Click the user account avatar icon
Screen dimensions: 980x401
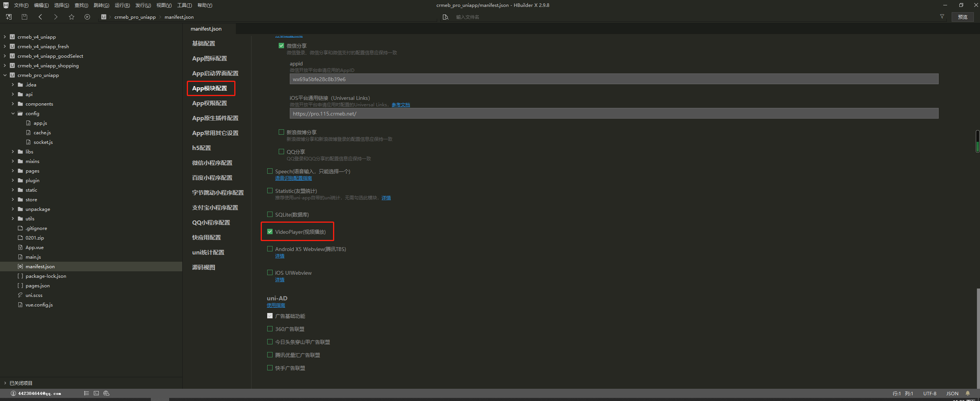point(13,393)
